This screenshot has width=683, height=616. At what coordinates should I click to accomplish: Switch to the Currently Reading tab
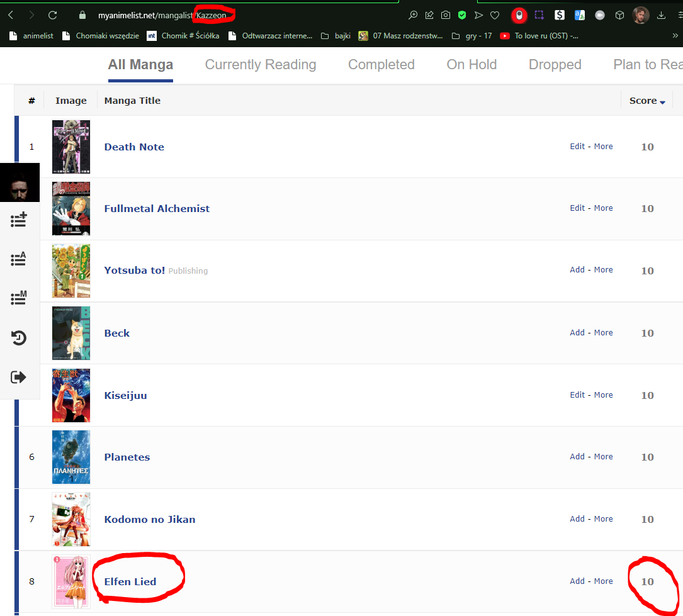tap(261, 65)
